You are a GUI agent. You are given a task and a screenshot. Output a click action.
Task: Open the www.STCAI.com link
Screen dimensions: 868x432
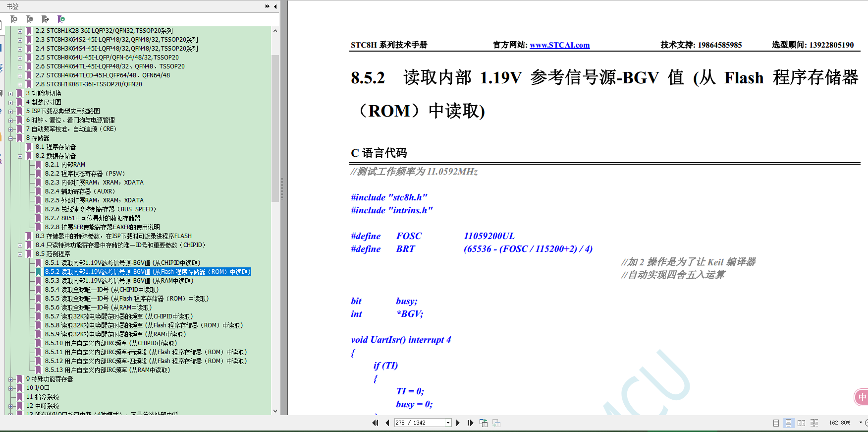coord(560,45)
